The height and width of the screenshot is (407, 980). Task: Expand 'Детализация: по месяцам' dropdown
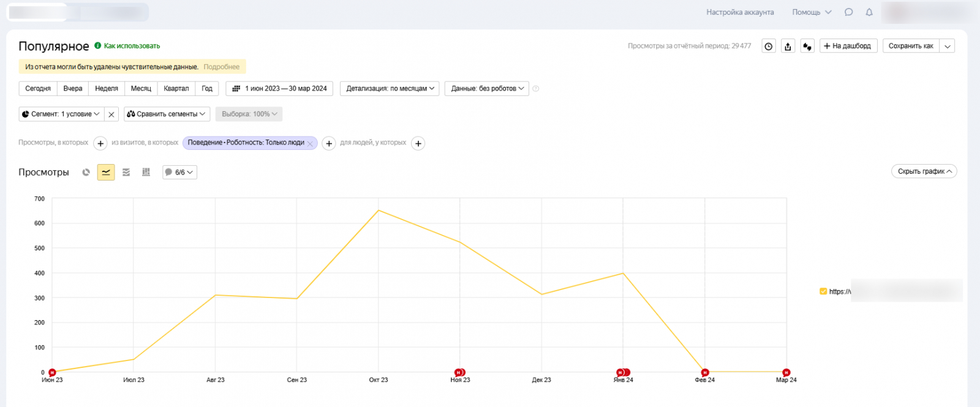click(390, 89)
